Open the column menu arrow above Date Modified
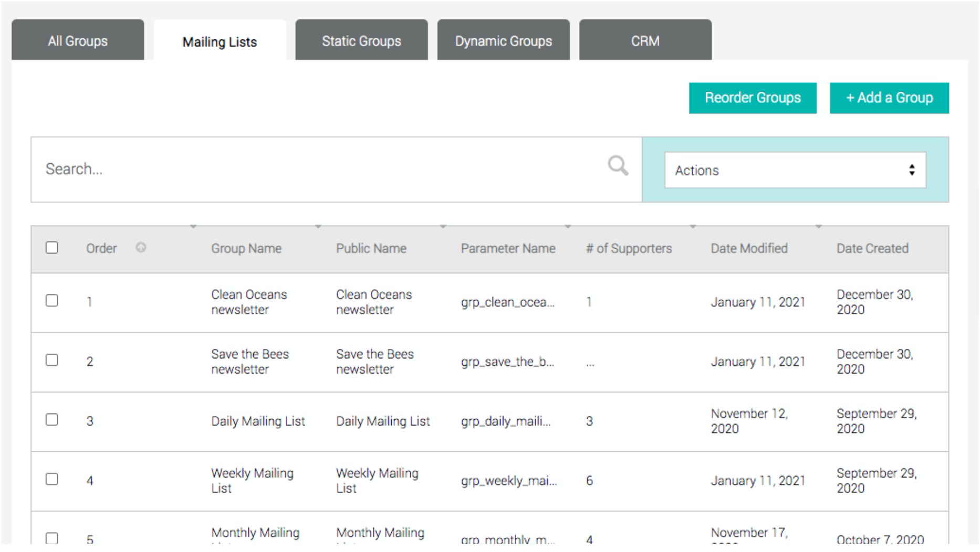980x552 pixels. (693, 227)
